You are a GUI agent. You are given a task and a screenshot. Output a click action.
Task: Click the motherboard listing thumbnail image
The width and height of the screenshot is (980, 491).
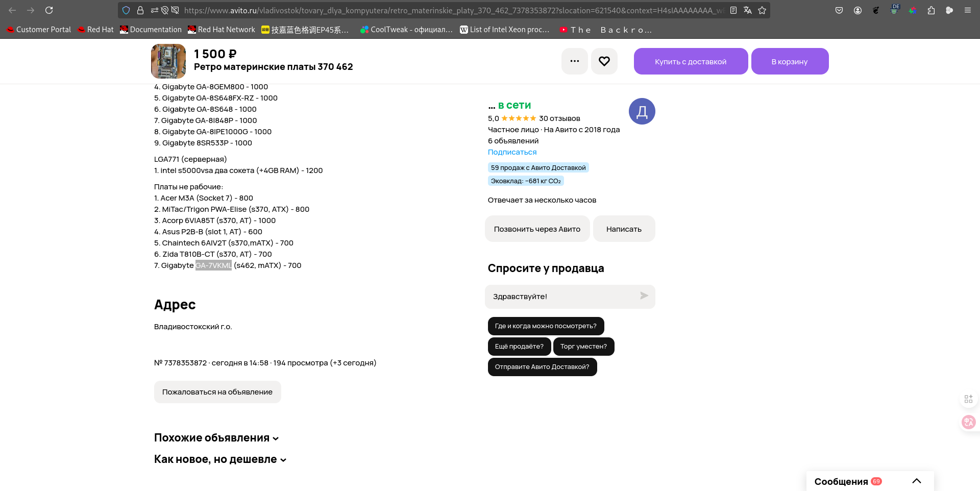168,61
